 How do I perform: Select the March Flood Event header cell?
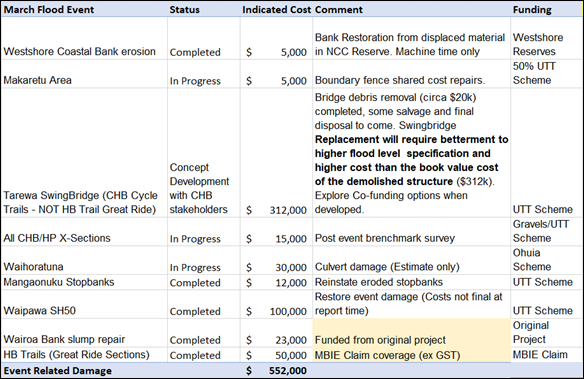[85, 9]
